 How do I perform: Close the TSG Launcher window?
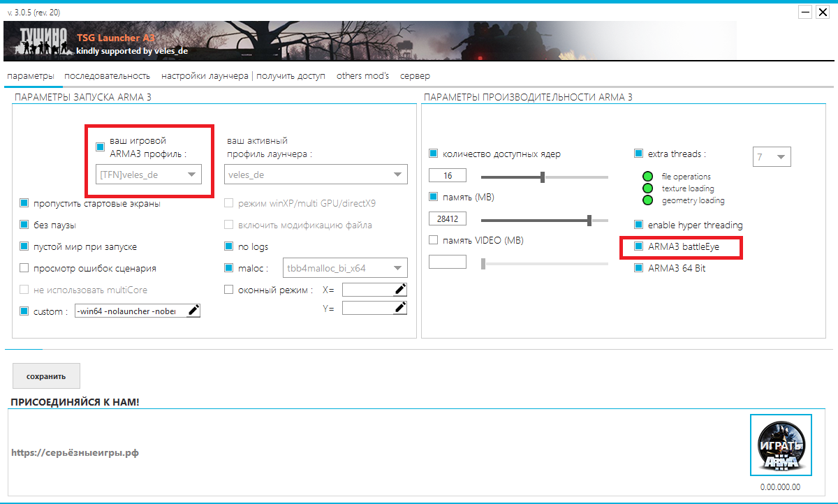[823, 12]
